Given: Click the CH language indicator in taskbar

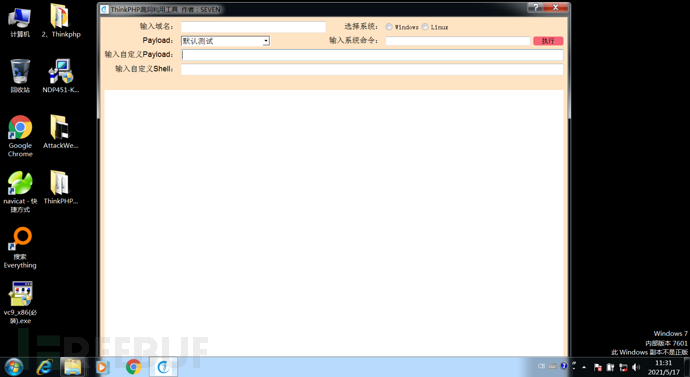Looking at the screenshot, I should coord(541,366).
